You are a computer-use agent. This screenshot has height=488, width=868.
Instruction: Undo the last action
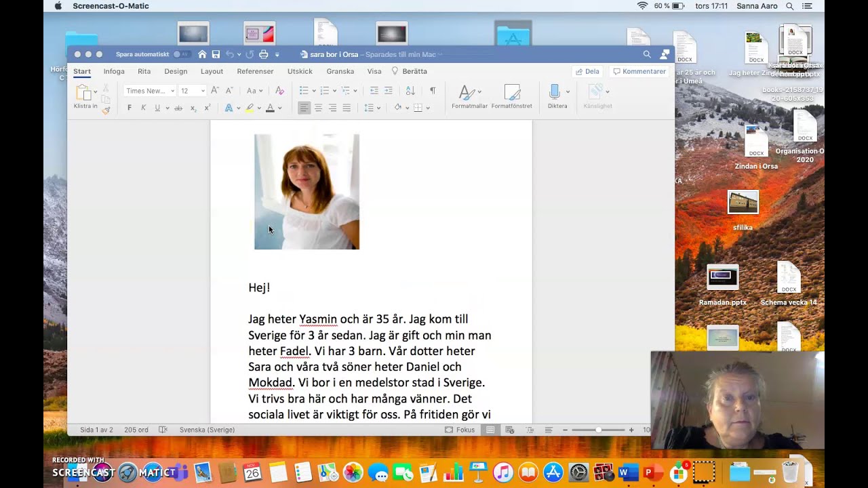click(230, 54)
